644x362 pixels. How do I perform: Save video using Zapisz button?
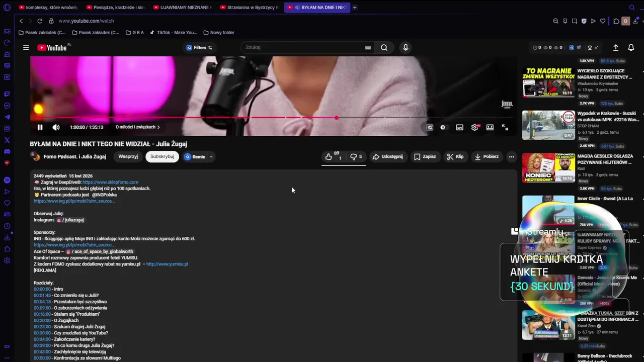(425, 156)
